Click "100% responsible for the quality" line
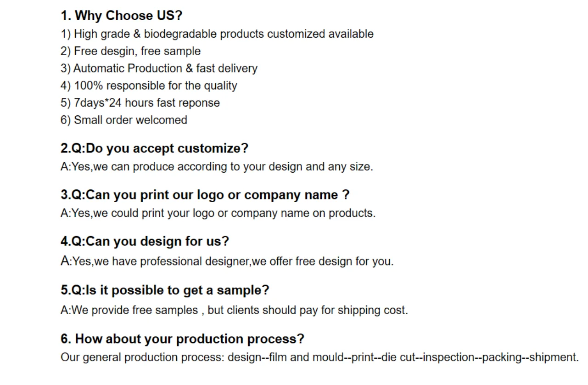This screenshot has height=385, width=588. (x=149, y=85)
